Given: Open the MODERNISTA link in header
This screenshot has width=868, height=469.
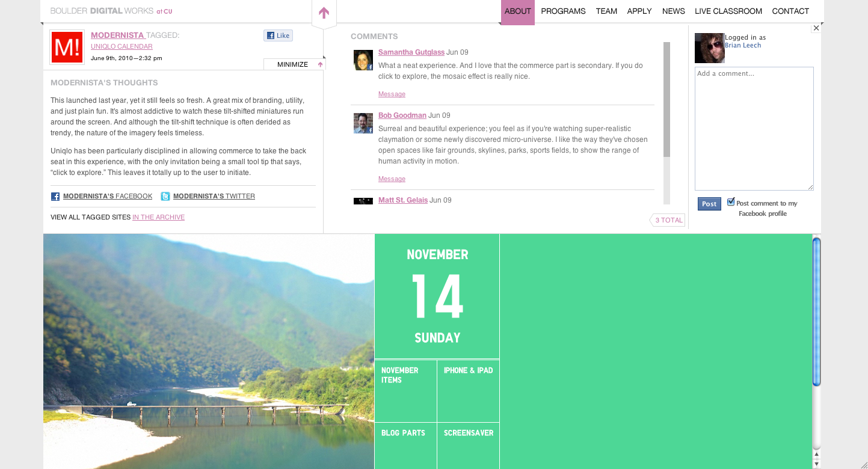Looking at the screenshot, I should pyautogui.click(x=118, y=35).
